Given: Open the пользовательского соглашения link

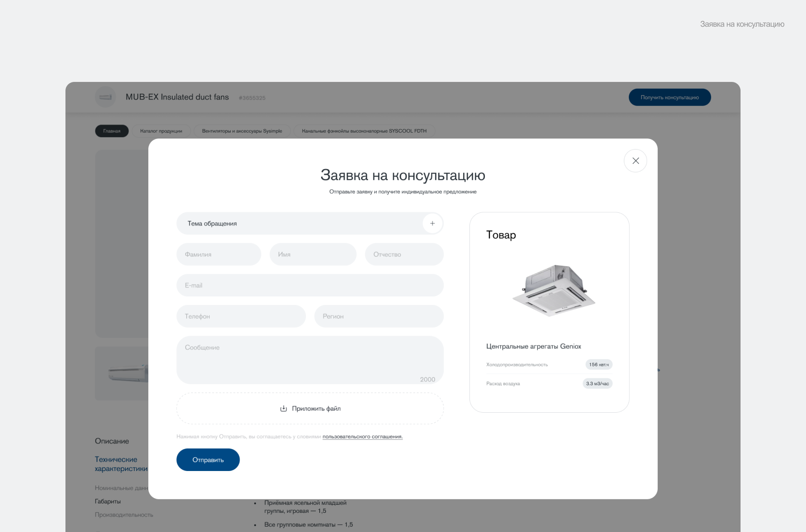Looking at the screenshot, I should 362,437.
